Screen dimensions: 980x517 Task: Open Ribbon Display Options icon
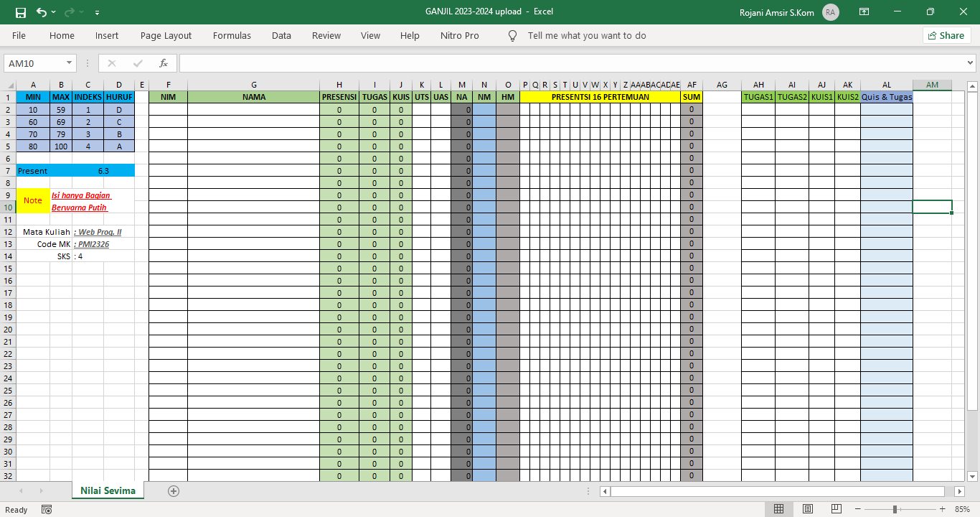coord(864,11)
